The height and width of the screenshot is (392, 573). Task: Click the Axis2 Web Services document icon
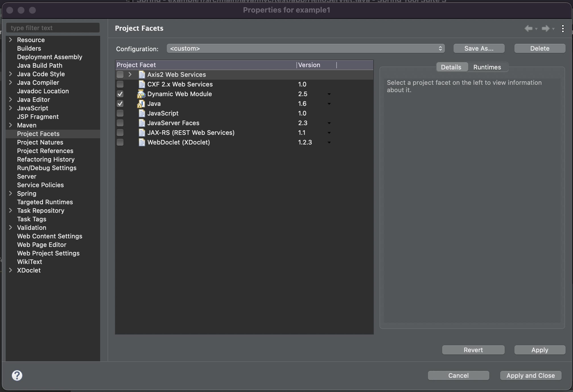click(x=142, y=75)
